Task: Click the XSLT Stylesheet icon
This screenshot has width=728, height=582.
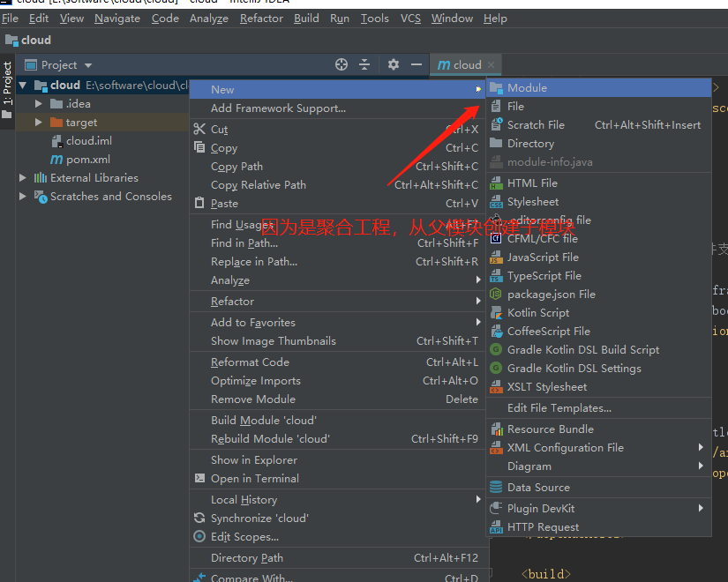Action: click(x=496, y=386)
